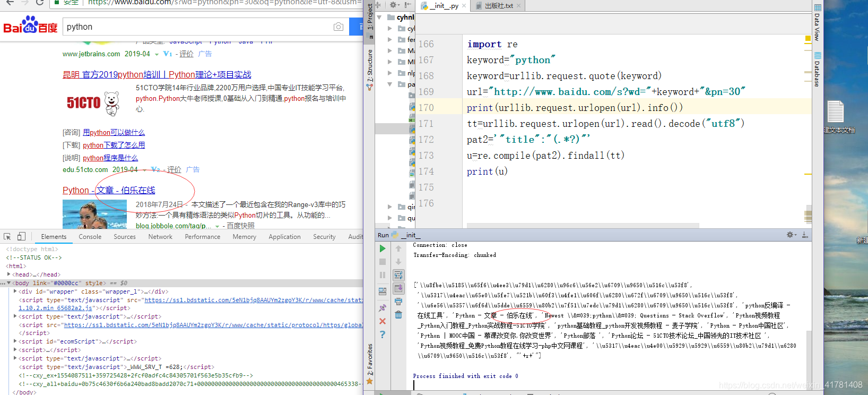
Task: Expand the fer folder in the project tree
Action: pyautogui.click(x=390, y=39)
